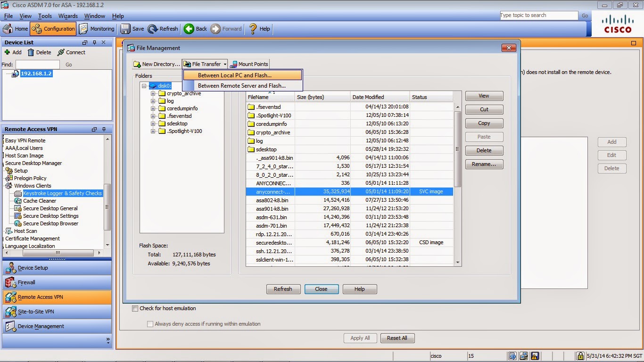Click the Rename button

tap(484, 164)
